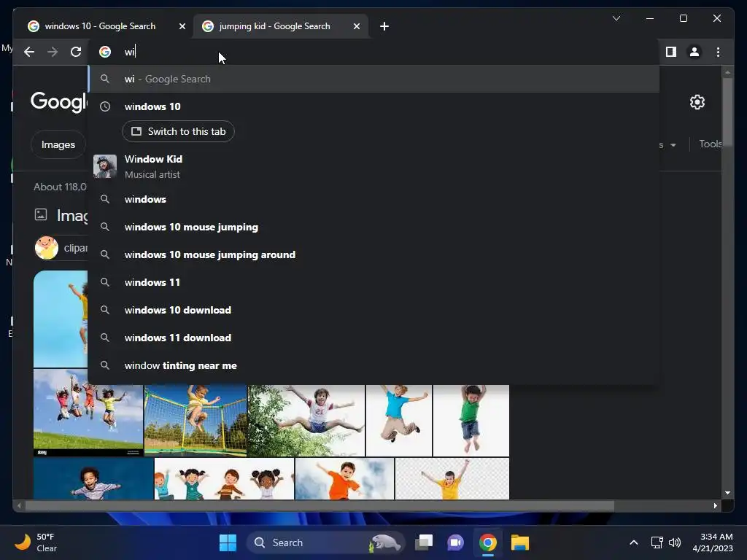
Task: Choose the 'windows 10' history suggestion
Action: (x=374, y=106)
